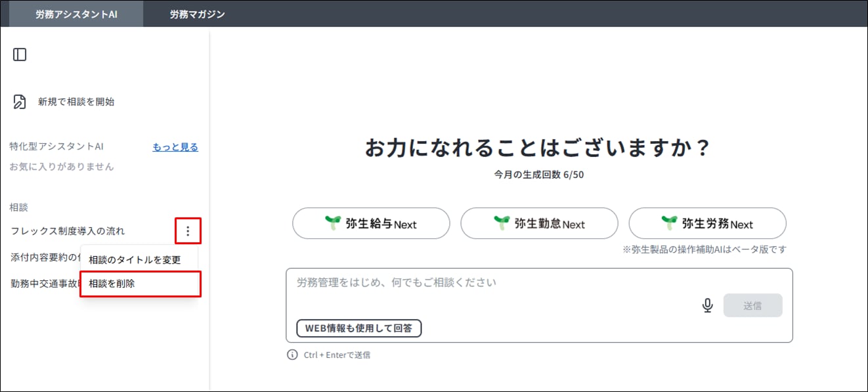Click the new consultation pencil icon
The image size is (868, 392).
[x=20, y=102]
